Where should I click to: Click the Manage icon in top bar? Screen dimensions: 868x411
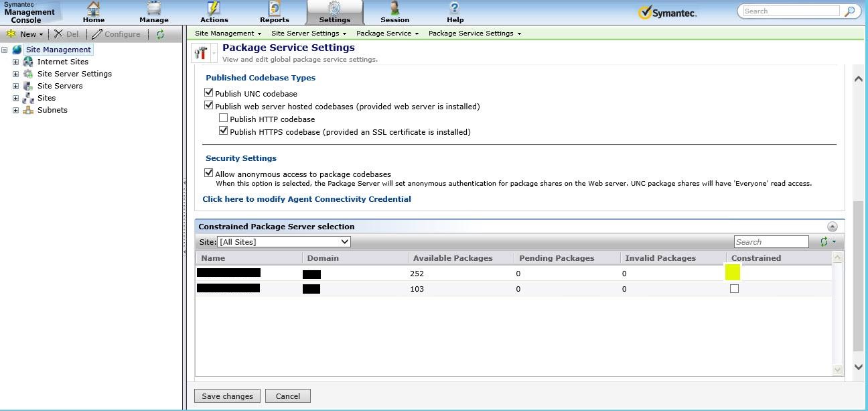click(154, 9)
